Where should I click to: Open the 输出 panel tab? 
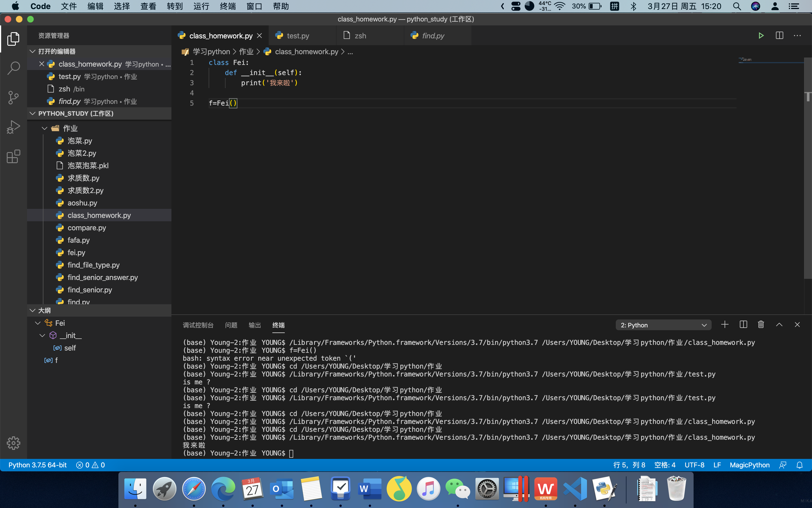[255, 325]
